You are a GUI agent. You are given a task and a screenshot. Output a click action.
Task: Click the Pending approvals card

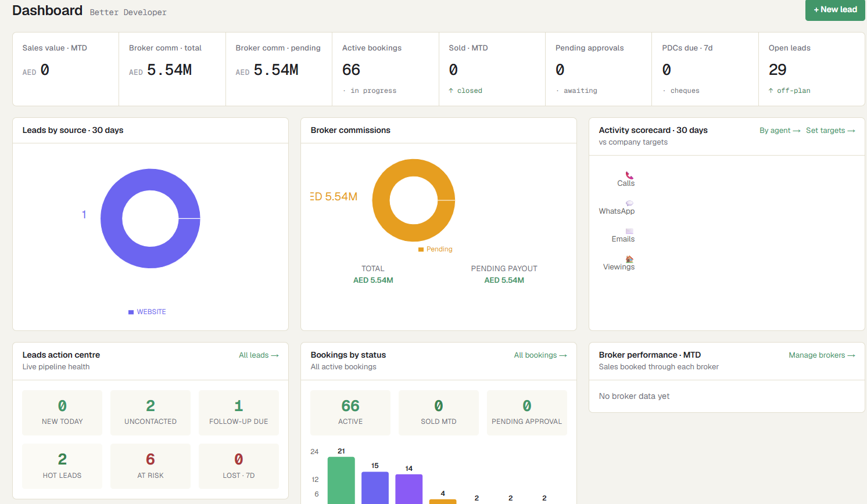click(x=599, y=69)
